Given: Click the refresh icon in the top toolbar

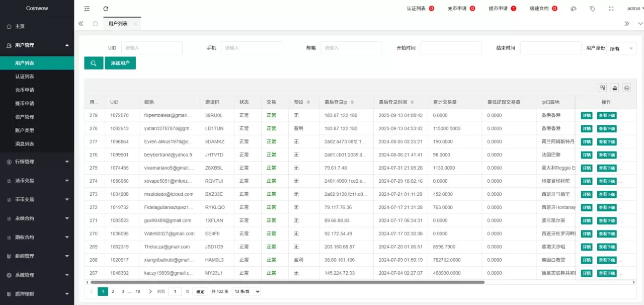Looking at the screenshot, I should click(105, 9).
